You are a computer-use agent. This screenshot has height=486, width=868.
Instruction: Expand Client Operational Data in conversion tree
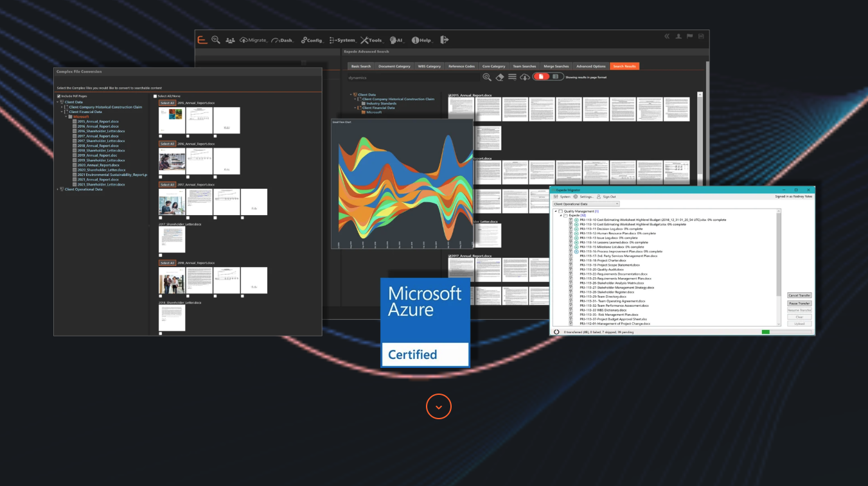click(58, 189)
